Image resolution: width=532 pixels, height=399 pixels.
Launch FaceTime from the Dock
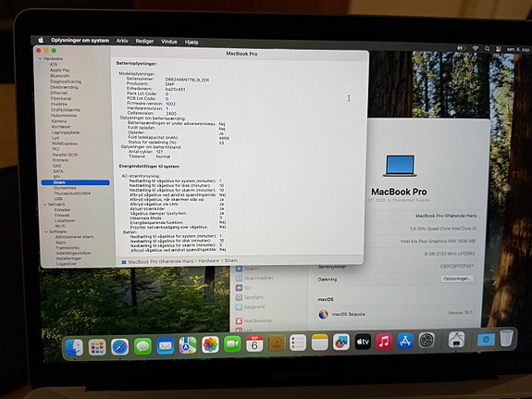(x=232, y=344)
